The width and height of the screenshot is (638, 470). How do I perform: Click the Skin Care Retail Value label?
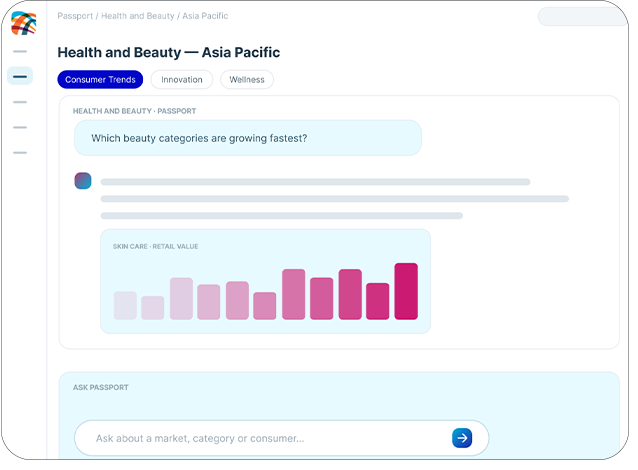point(155,247)
